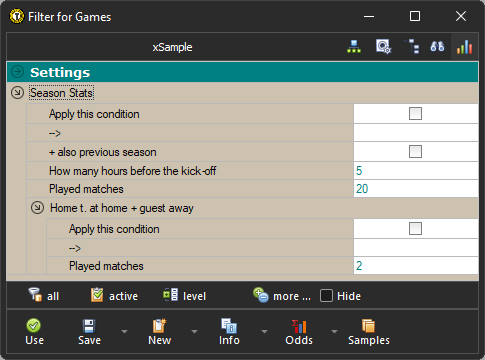Open the dropdown arrow next to Odds
Screen dimensions: 485x360
coord(334,332)
